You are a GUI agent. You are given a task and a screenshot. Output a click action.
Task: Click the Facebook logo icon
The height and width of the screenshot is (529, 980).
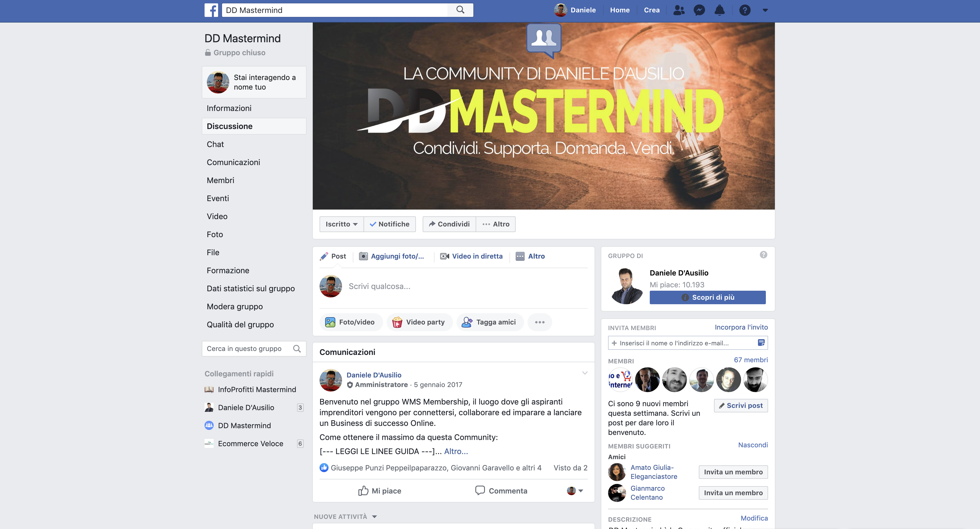tap(211, 10)
